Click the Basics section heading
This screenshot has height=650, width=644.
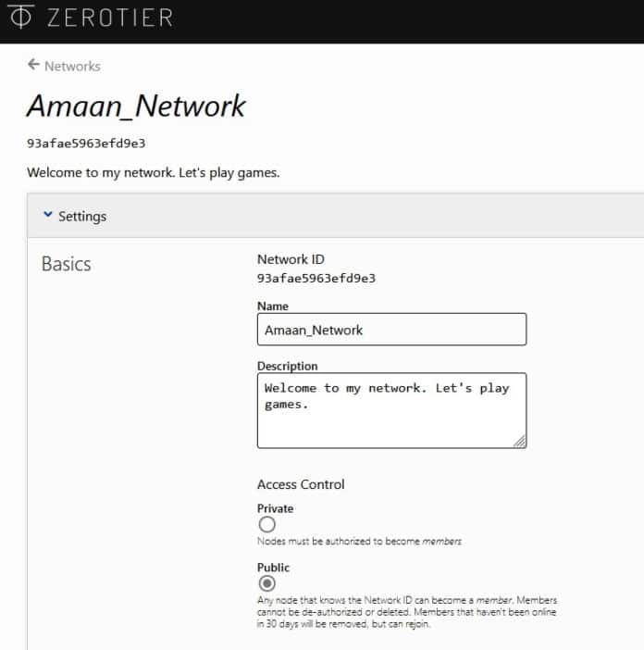click(x=66, y=264)
